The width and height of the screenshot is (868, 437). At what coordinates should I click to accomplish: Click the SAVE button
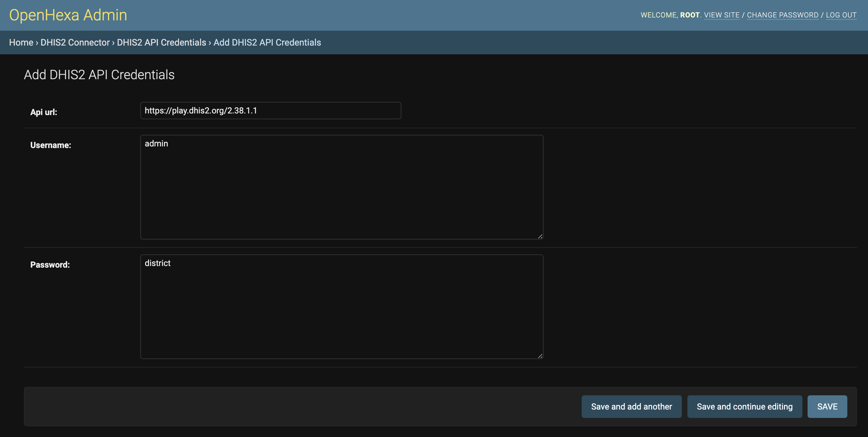click(x=827, y=406)
